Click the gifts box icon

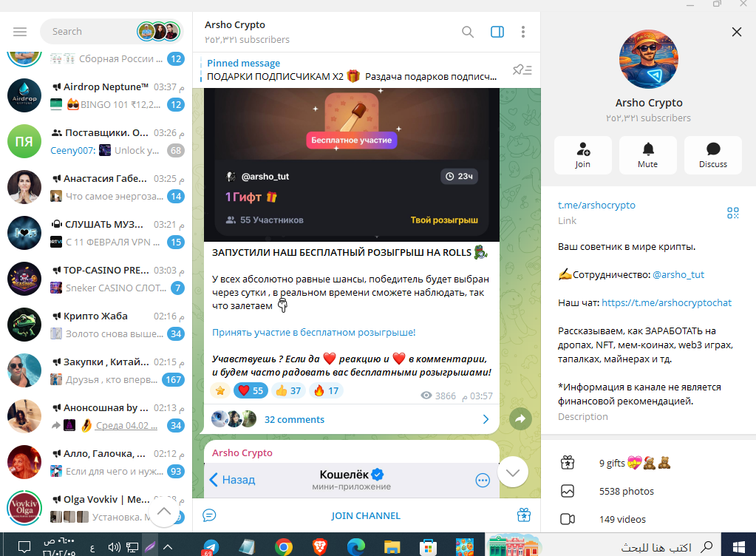click(568, 463)
